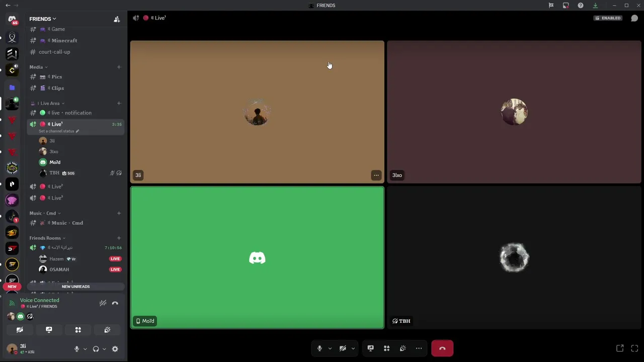Open Music · Cmd text channel
Image resolution: width=644 pixels, height=362 pixels.
click(x=75, y=223)
